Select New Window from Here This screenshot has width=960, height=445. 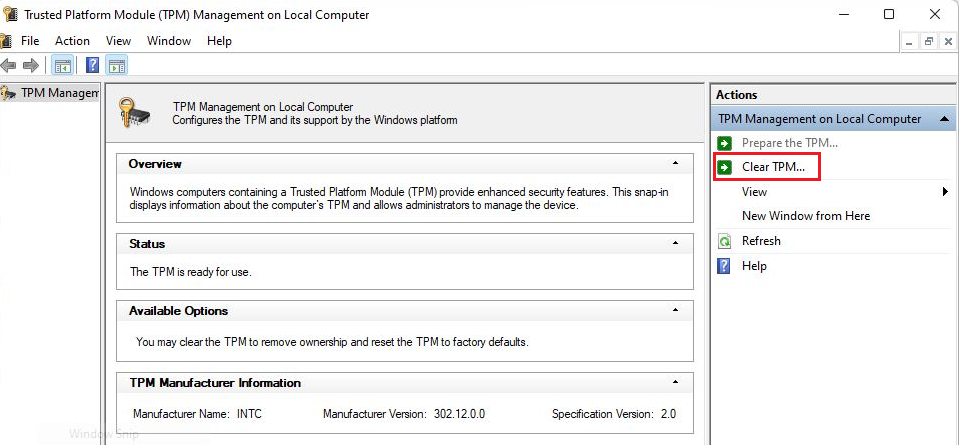click(x=806, y=216)
